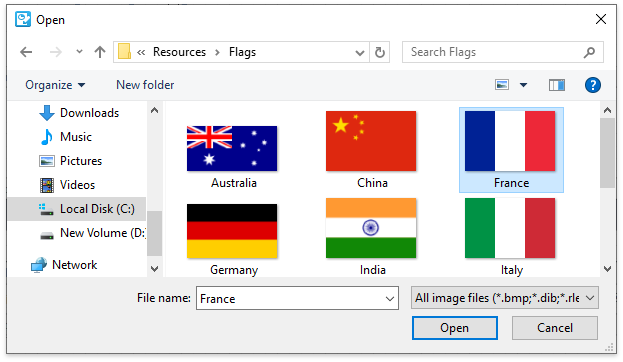Select the Australia flag thumbnail
623x362 pixels.
tap(232, 148)
